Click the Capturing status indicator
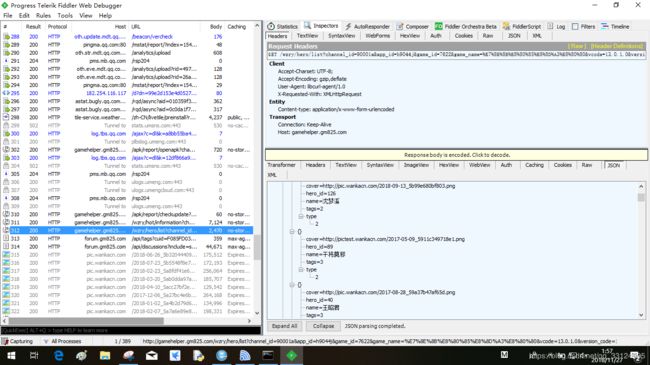This screenshot has width=650, height=365. coord(17,341)
